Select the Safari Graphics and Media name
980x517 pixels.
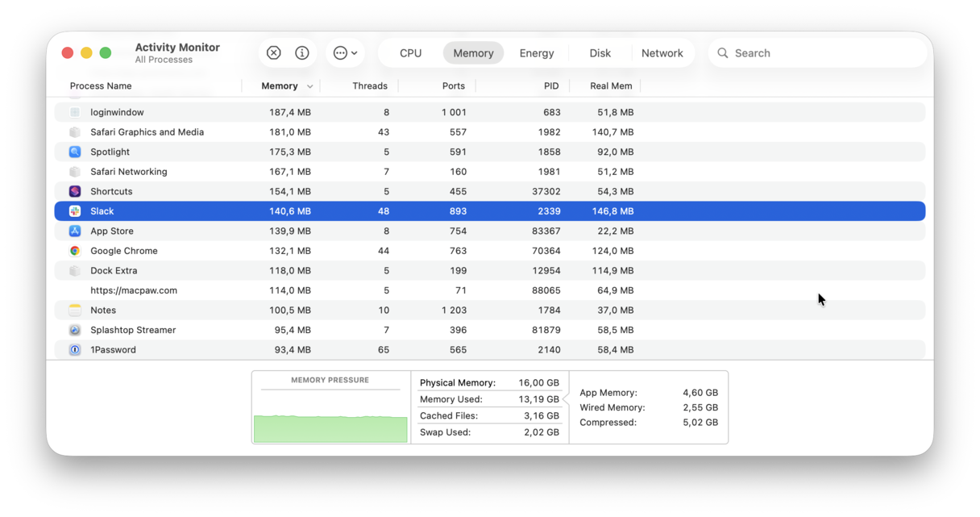[x=147, y=132]
